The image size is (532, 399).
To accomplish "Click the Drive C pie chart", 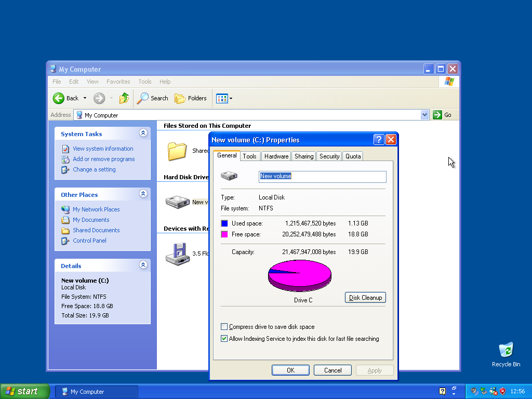I will (x=300, y=275).
